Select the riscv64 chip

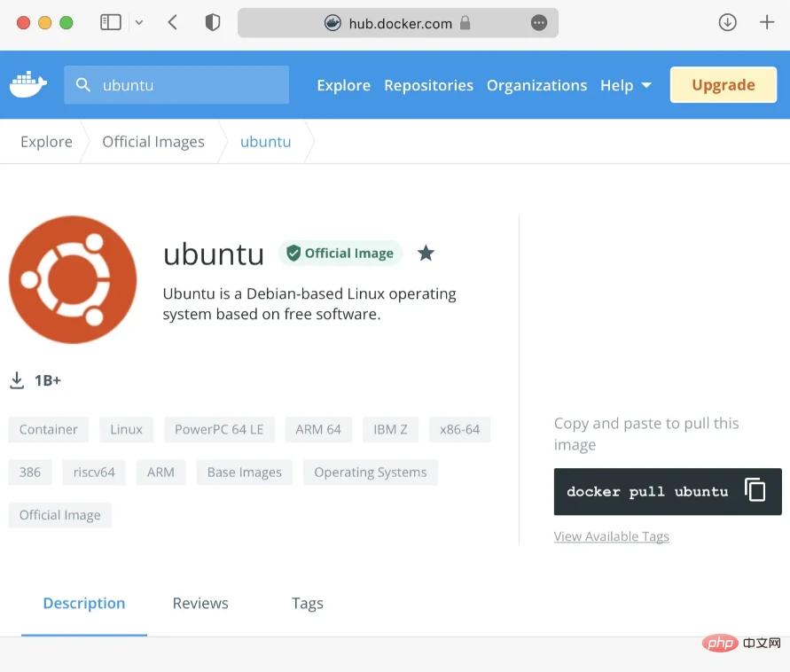pyautogui.click(x=94, y=472)
